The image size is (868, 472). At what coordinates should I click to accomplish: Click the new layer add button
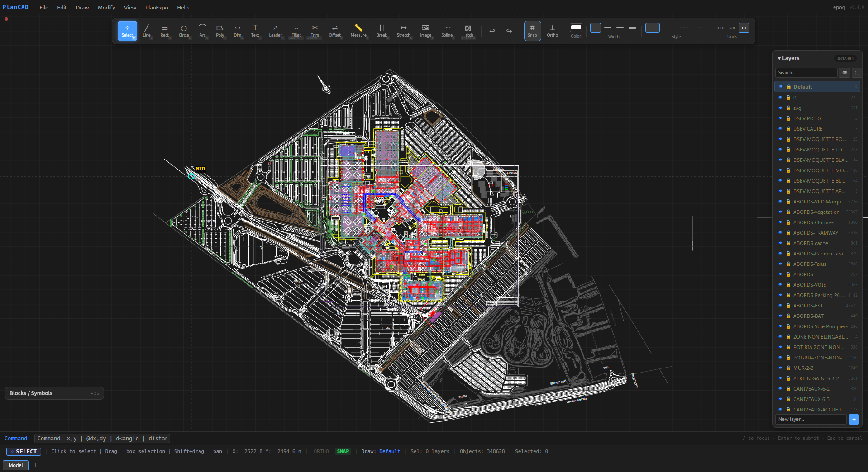tap(854, 419)
